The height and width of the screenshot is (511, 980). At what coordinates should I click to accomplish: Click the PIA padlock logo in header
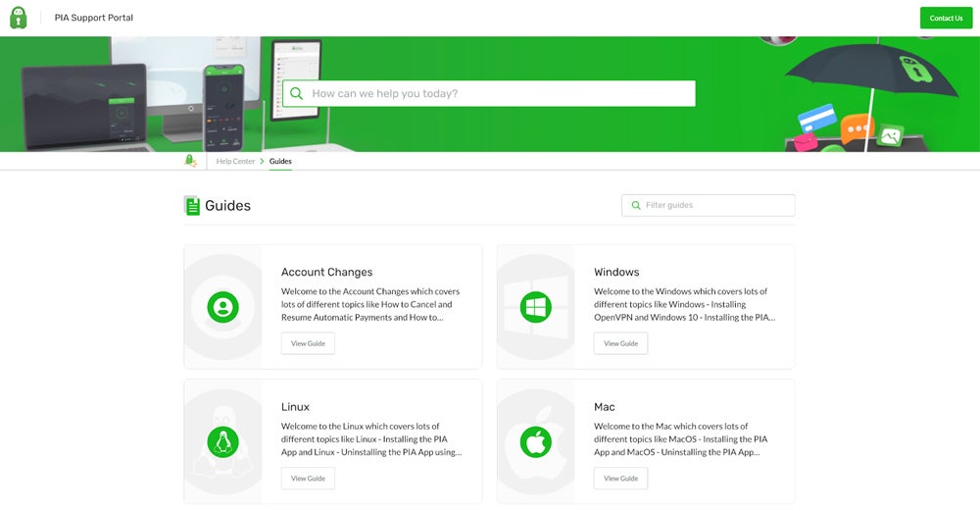[18, 18]
